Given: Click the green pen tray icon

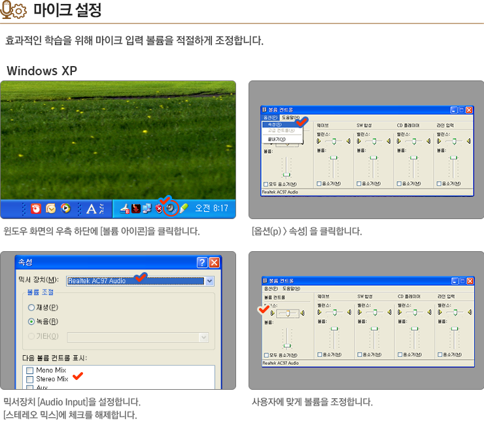Looking at the screenshot, I should point(184,208).
